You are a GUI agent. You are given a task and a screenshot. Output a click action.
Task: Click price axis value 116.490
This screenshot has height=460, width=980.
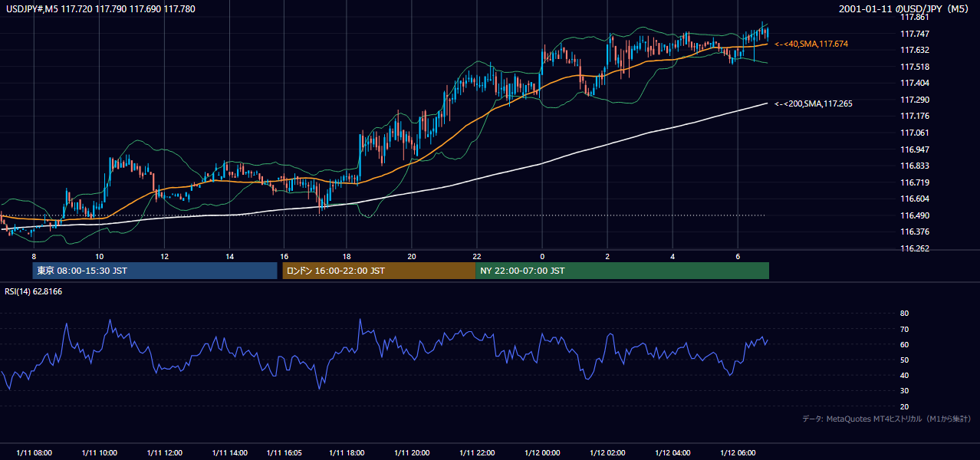click(x=915, y=215)
